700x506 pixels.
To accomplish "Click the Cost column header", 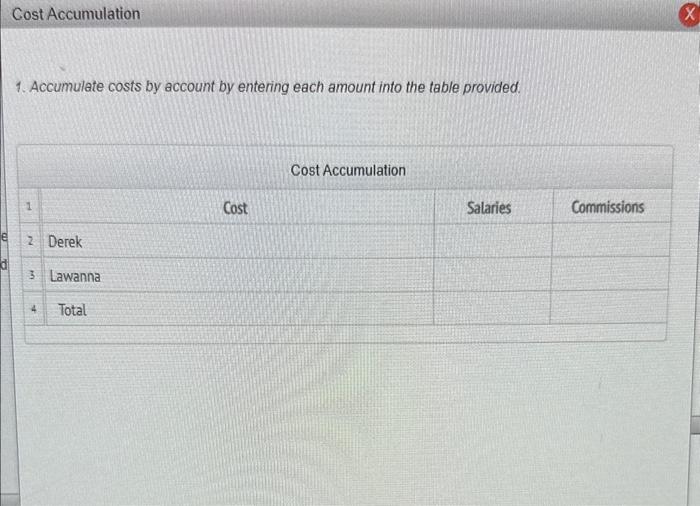I will 237,207.
